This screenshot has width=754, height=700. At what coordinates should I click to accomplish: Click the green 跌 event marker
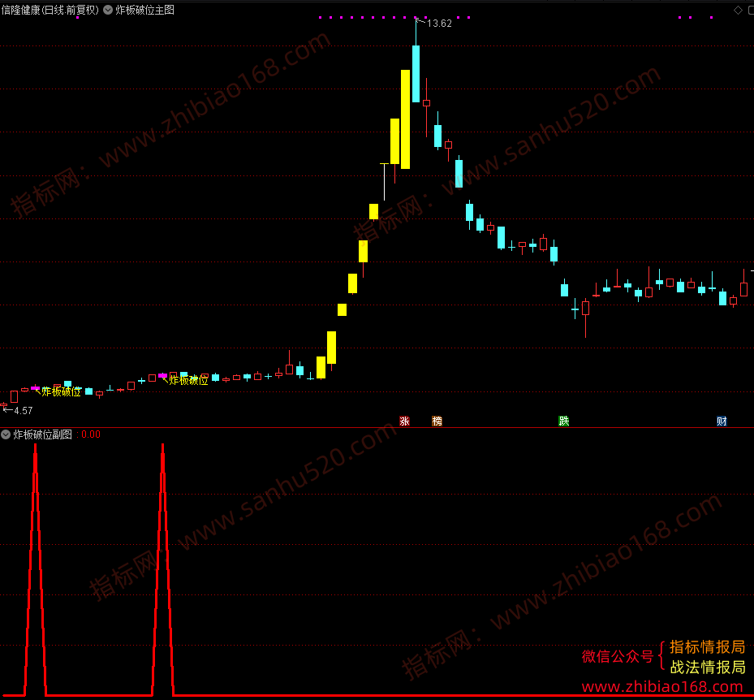click(x=563, y=421)
